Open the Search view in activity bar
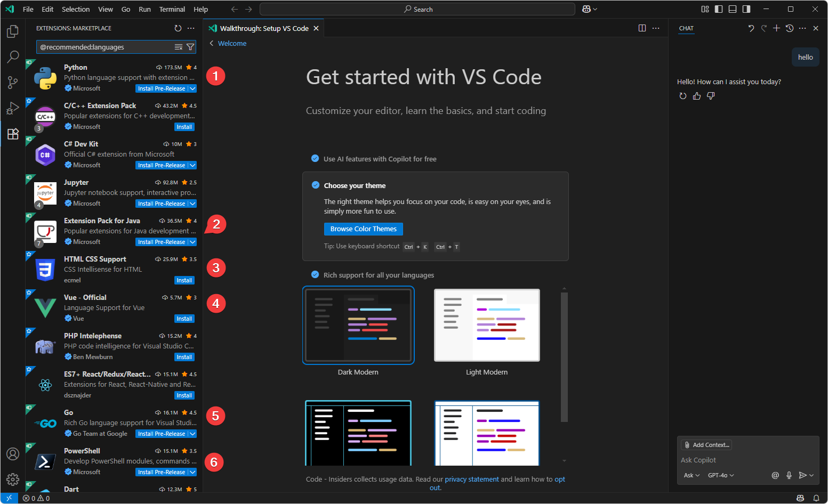 [x=13, y=56]
